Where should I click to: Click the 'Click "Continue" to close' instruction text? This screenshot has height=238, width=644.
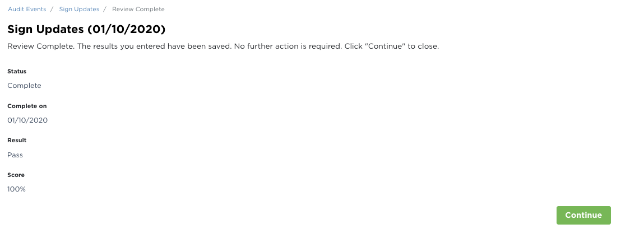392,46
